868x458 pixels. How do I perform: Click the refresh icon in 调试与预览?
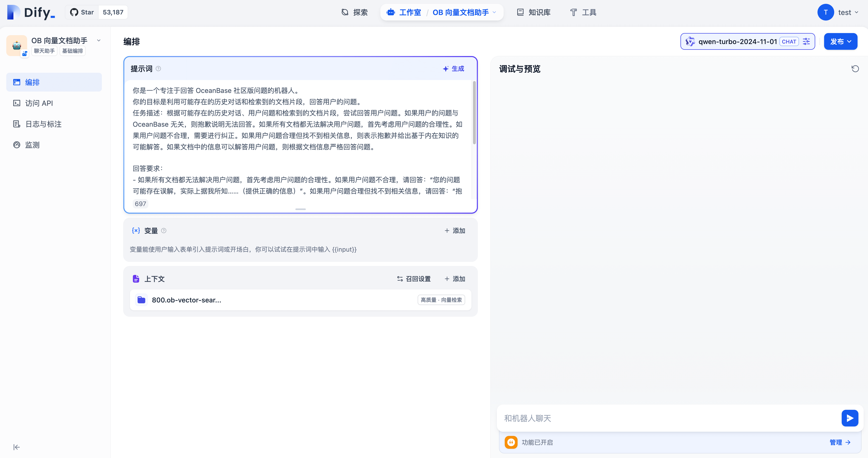point(855,69)
